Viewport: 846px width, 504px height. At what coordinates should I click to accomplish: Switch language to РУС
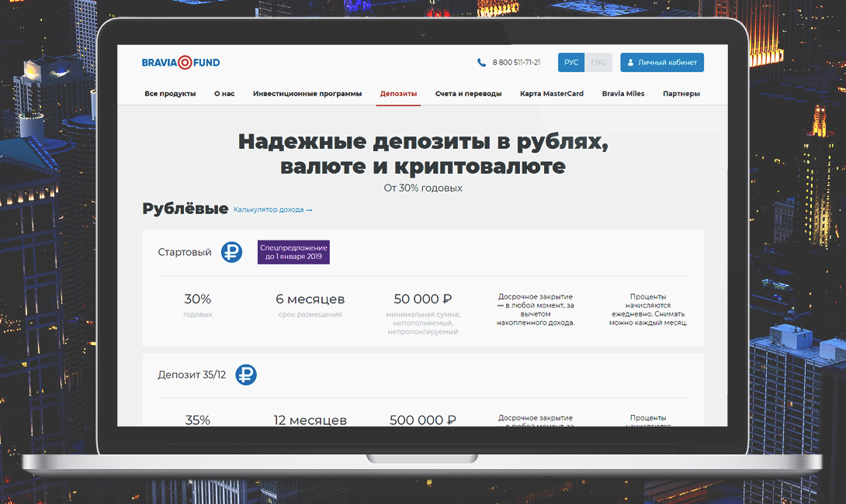coord(570,63)
